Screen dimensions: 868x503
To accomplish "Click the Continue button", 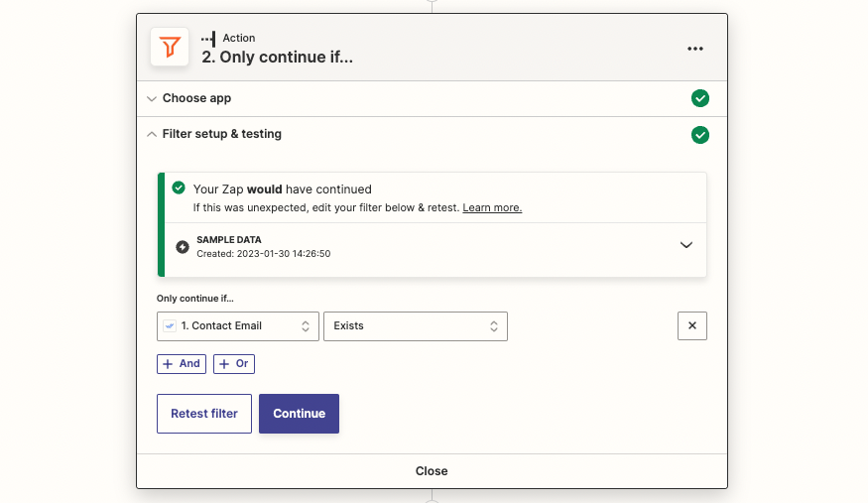I will 299,414.
